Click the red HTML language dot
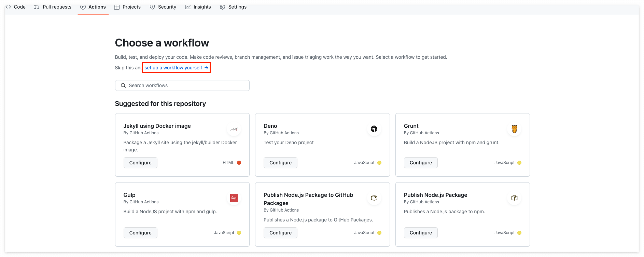Screen dimensions: 644x257 coord(239,163)
